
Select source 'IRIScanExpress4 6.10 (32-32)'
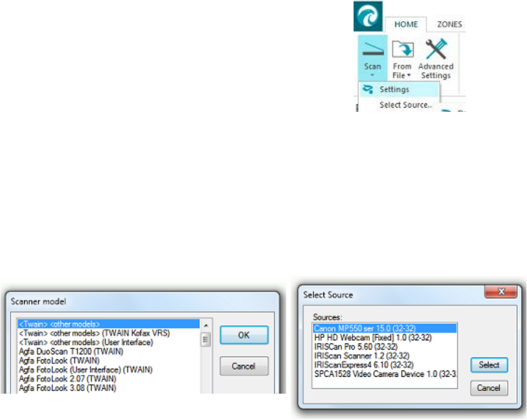385,364
